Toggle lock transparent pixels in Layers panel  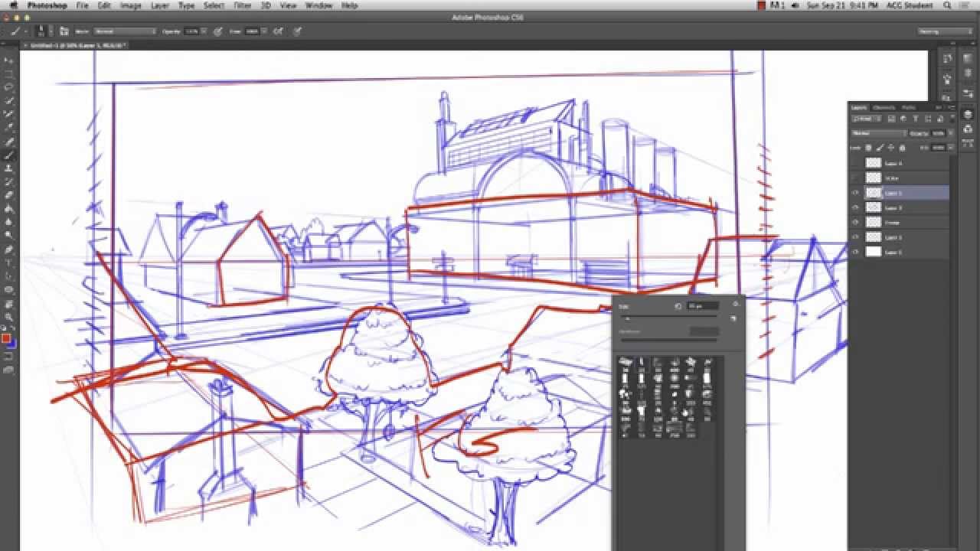click(869, 147)
